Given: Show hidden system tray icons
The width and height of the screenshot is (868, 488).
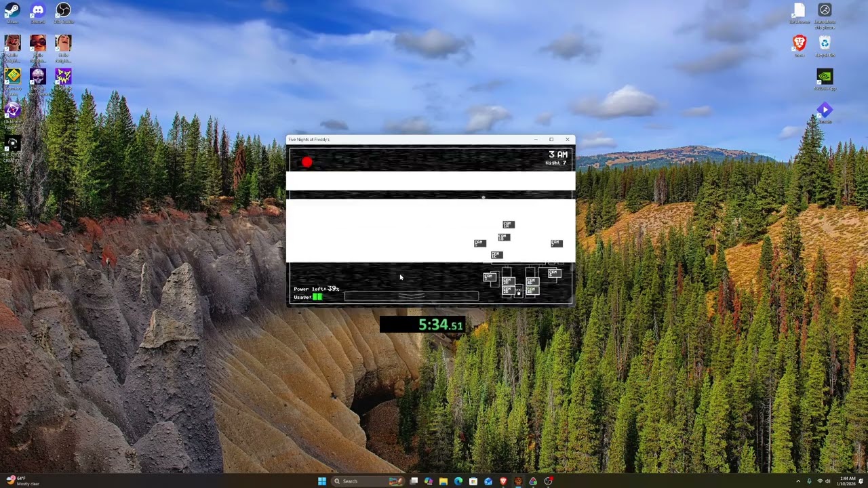Looking at the screenshot, I should coord(798,481).
